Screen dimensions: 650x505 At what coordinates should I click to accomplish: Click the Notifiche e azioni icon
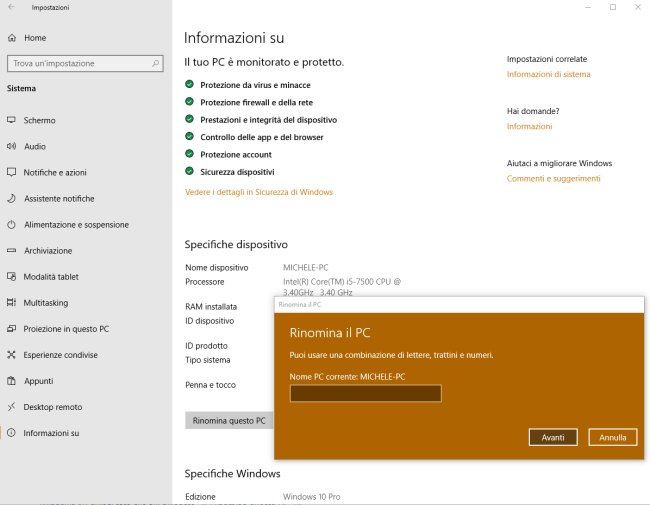coord(11,172)
